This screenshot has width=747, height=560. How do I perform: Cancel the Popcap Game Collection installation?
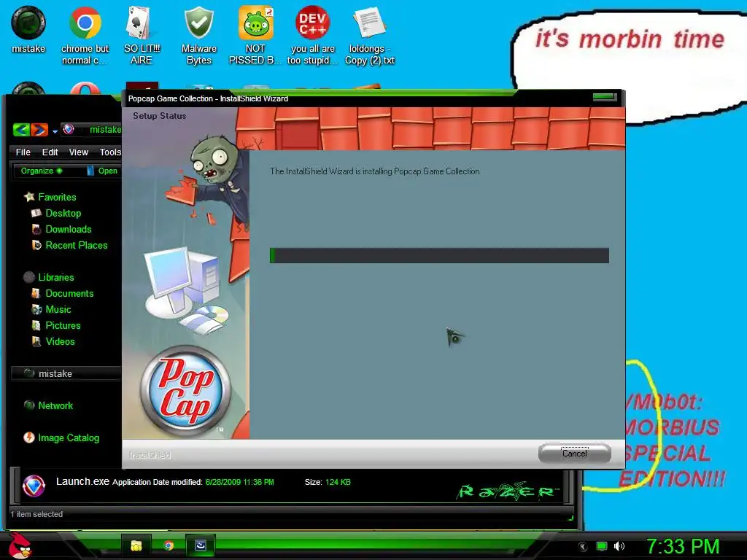coord(575,454)
